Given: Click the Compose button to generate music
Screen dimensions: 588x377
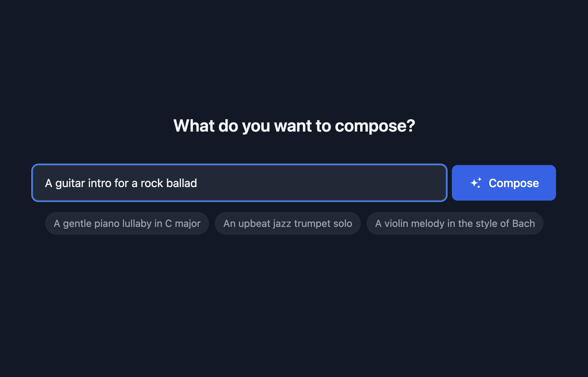Looking at the screenshot, I should [x=503, y=182].
